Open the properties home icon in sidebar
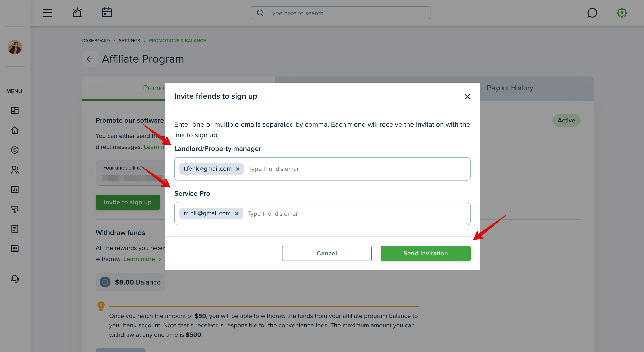 (15, 130)
